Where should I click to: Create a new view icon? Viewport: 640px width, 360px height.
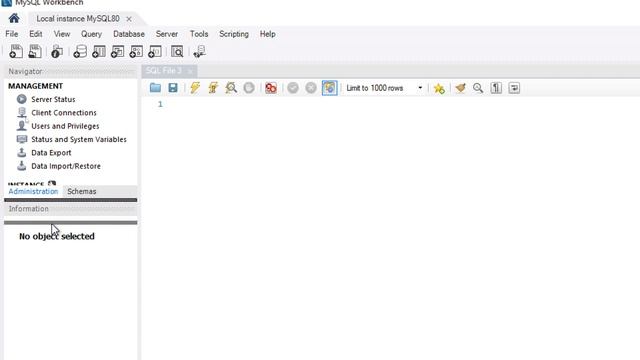[117, 51]
